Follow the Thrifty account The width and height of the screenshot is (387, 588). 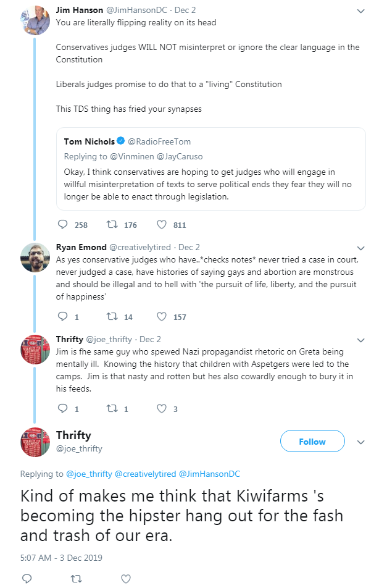tap(312, 442)
